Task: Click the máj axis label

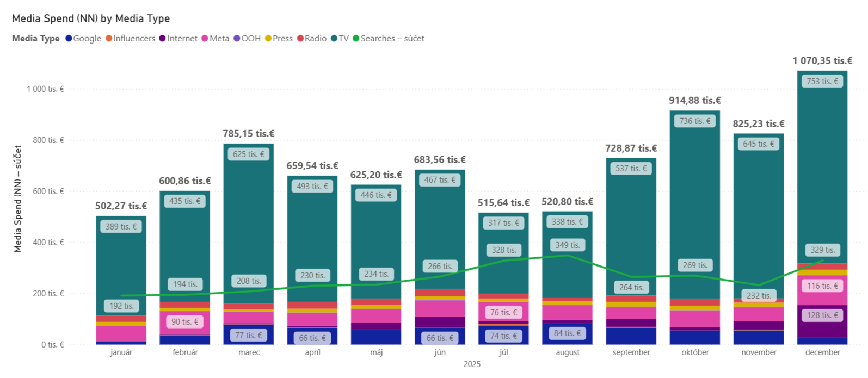Action: pos(377,352)
